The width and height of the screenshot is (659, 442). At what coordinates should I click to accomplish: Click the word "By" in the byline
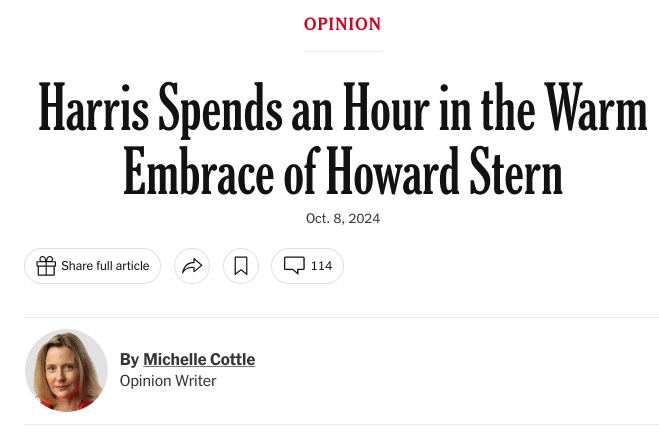tap(129, 360)
